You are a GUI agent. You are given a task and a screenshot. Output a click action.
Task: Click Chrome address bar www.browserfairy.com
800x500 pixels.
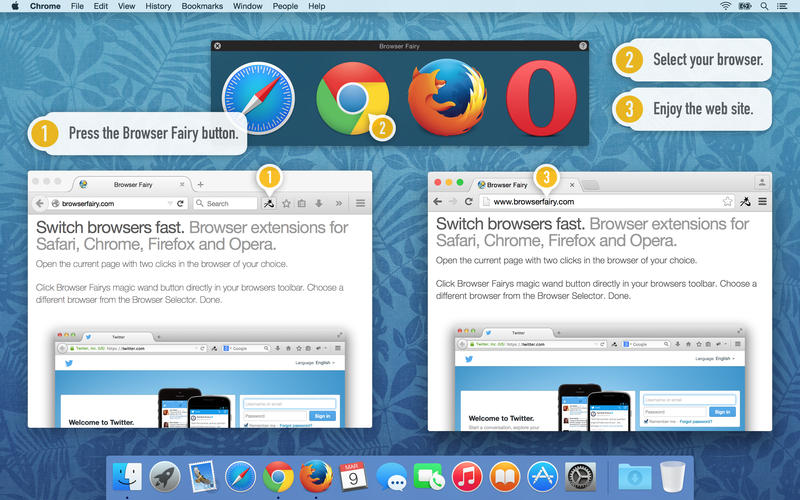coord(607,202)
